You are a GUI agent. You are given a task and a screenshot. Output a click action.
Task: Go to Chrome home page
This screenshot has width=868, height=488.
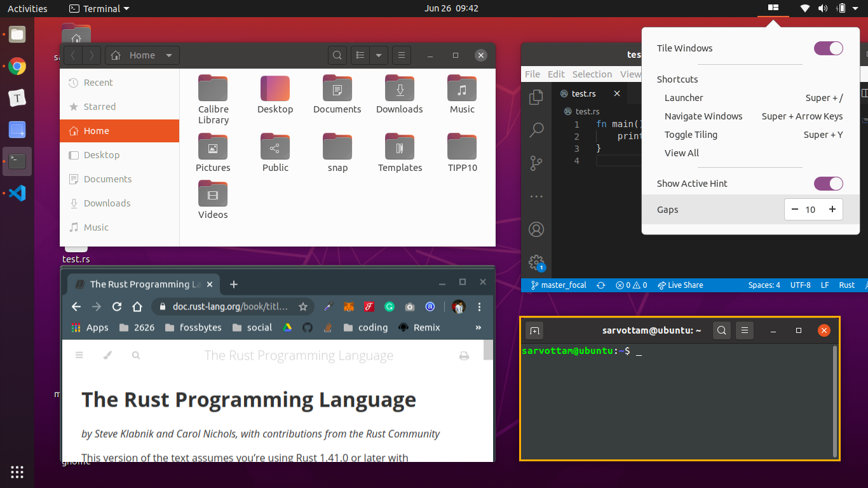(x=137, y=307)
